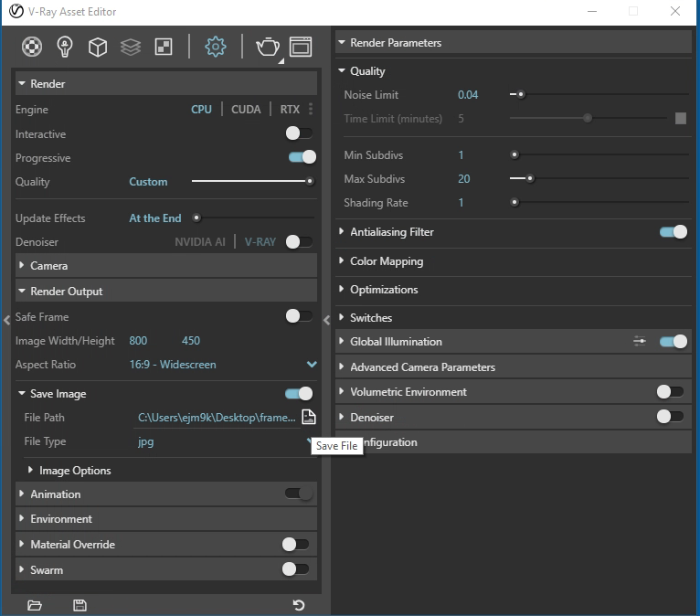Open the Materials category icon
This screenshot has width=700, height=616.
coord(32,47)
